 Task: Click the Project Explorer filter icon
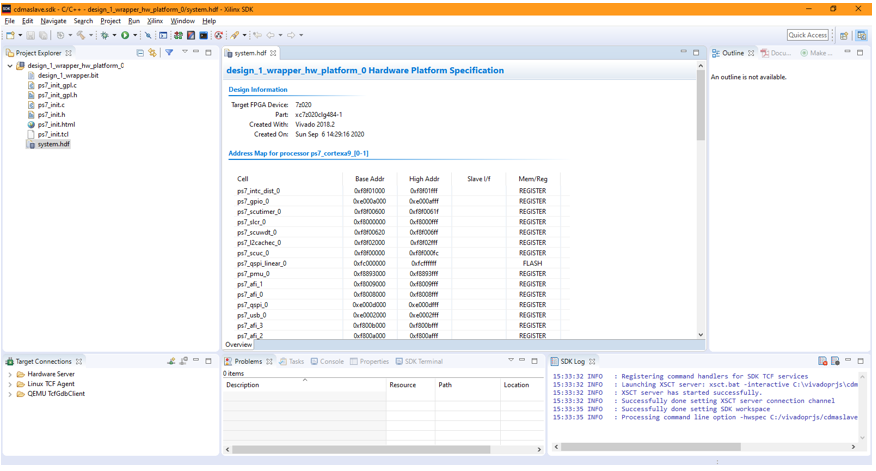click(169, 53)
